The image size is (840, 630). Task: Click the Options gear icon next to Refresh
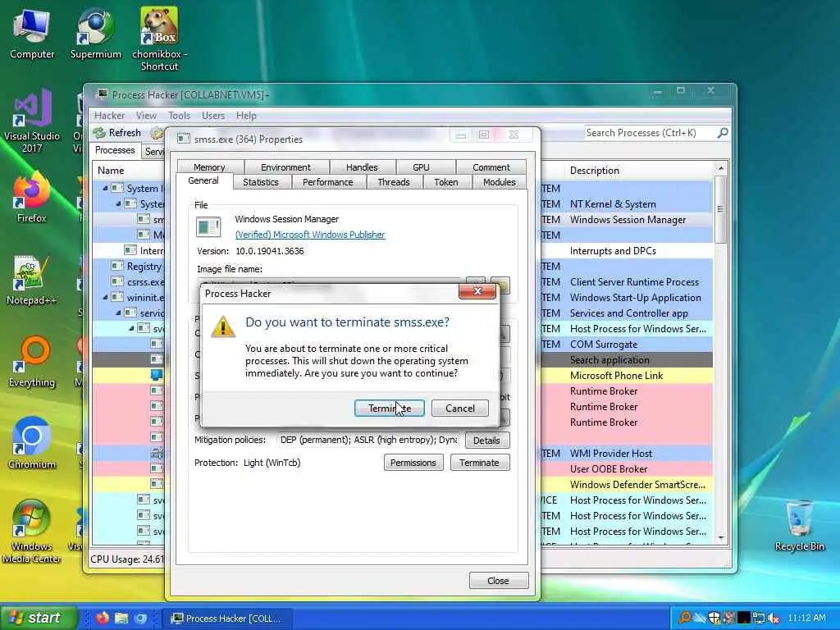tap(157, 133)
